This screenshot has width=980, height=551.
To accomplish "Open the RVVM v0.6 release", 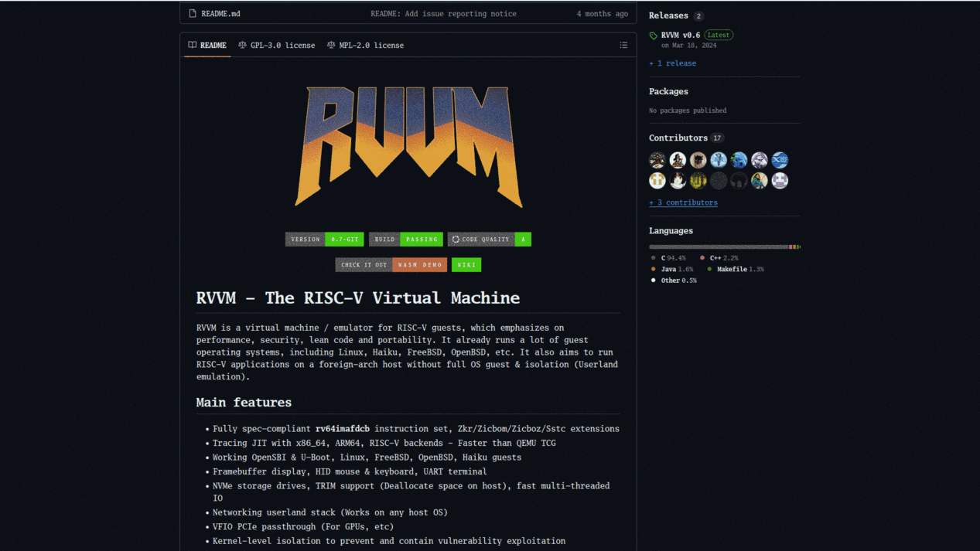I will [681, 35].
